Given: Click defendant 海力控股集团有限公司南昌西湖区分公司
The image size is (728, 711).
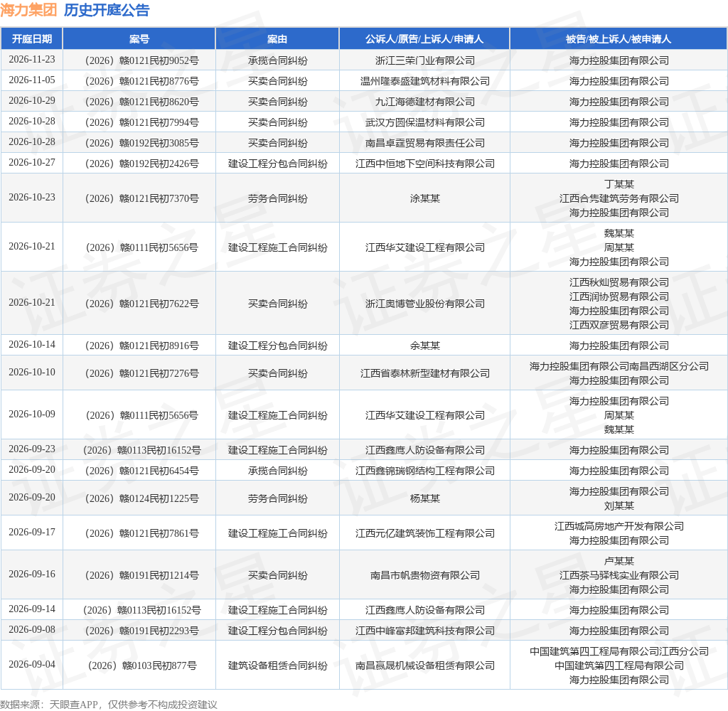Looking at the screenshot, I should point(619,366).
